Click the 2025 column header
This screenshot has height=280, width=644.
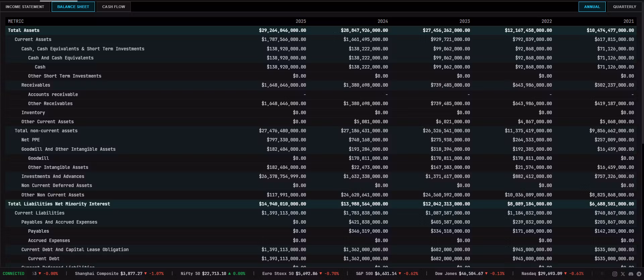click(x=301, y=21)
